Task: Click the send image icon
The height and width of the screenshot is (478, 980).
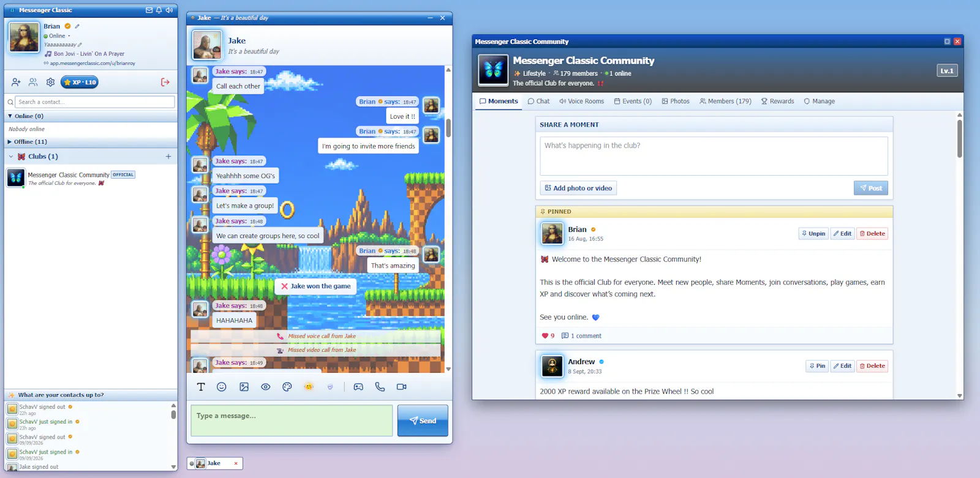Action: coord(244,387)
